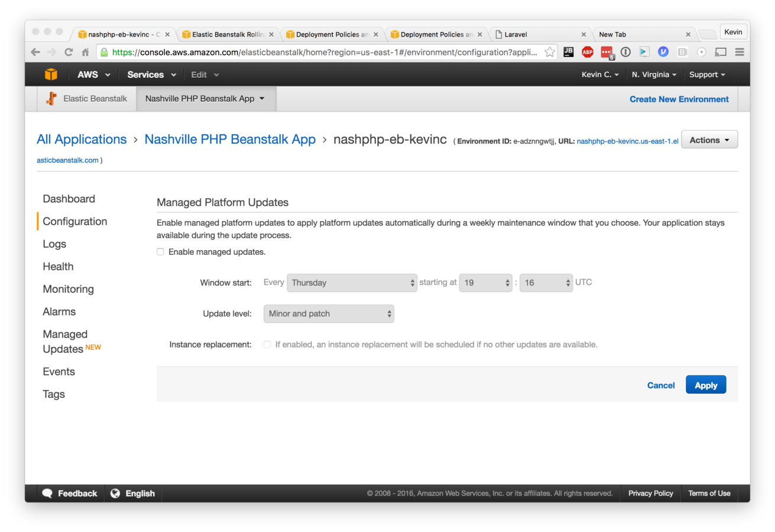This screenshot has width=775, height=532.
Task: Expand the Edit menu in the header
Action: pos(205,74)
